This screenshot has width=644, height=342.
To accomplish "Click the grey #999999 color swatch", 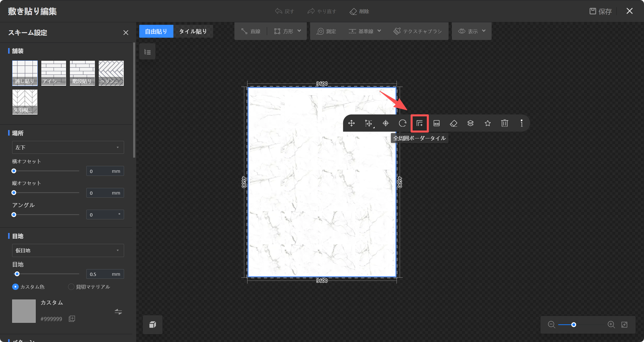I will (x=24, y=311).
